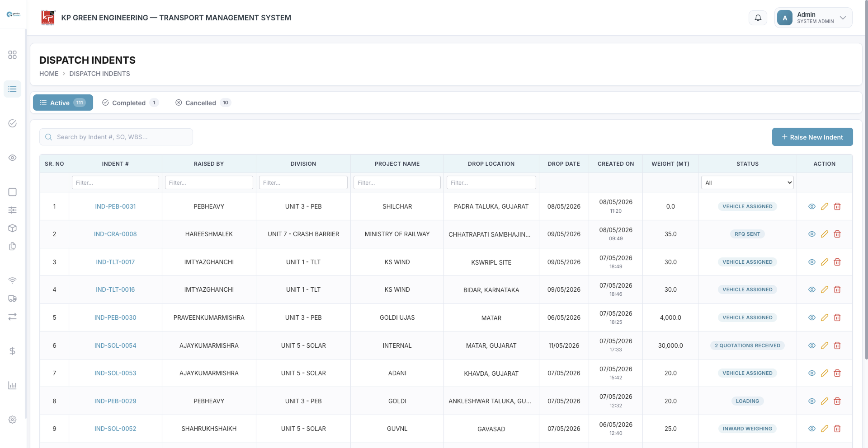Screen dimensions: 868x448
Task: Go to HOME in the breadcrumb
Action: click(x=49, y=74)
